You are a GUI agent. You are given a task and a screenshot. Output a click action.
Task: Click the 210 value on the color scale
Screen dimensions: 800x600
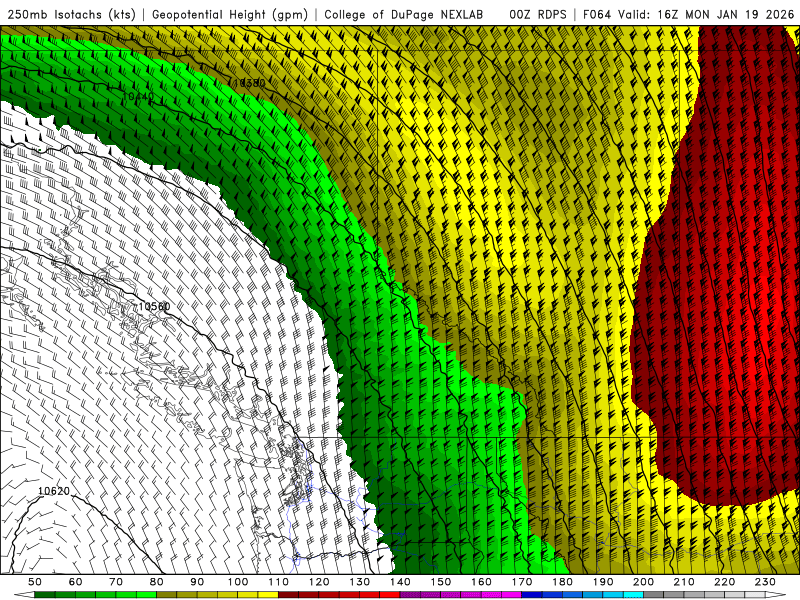(684, 582)
